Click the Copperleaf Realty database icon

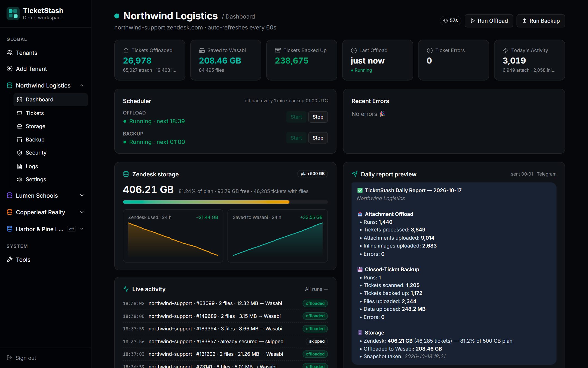[x=10, y=212]
